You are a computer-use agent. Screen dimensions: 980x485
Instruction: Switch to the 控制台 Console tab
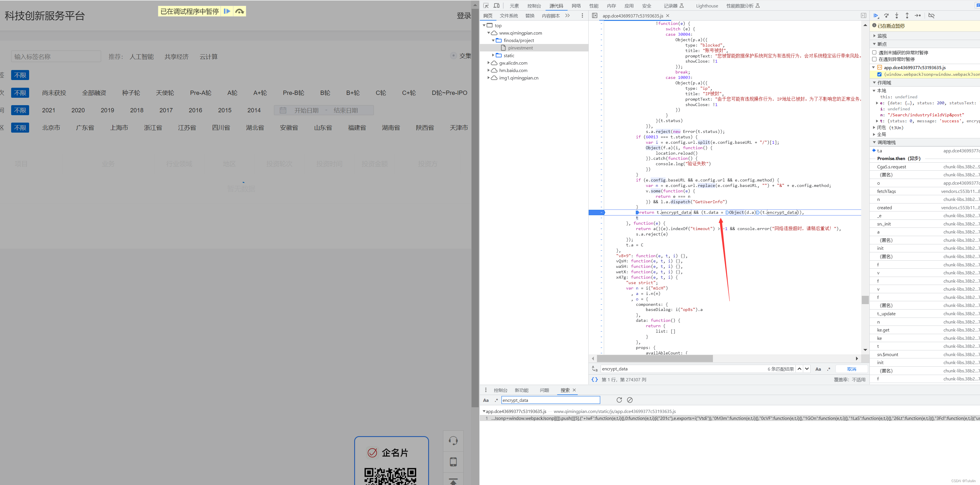tap(534, 6)
